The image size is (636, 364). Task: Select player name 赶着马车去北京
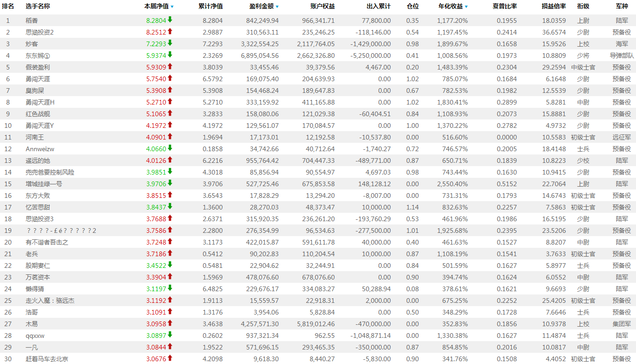(47, 359)
